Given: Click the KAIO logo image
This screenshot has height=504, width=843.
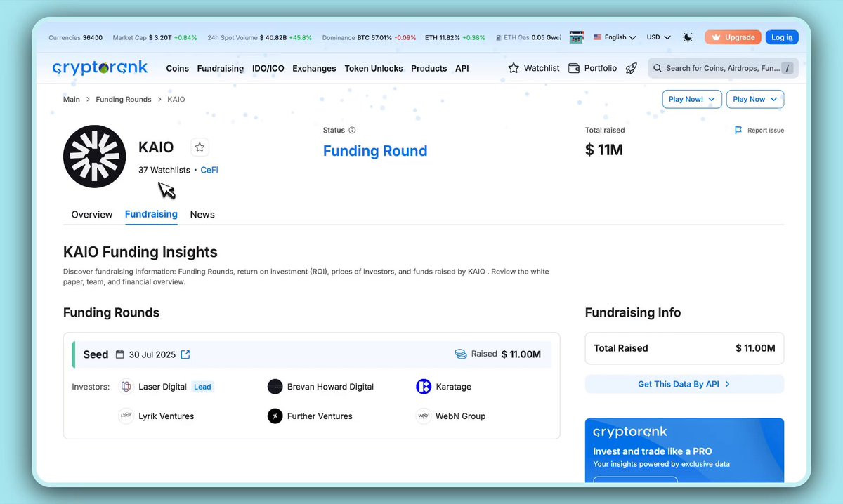Looking at the screenshot, I should pyautogui.click(x=95, y=157).
